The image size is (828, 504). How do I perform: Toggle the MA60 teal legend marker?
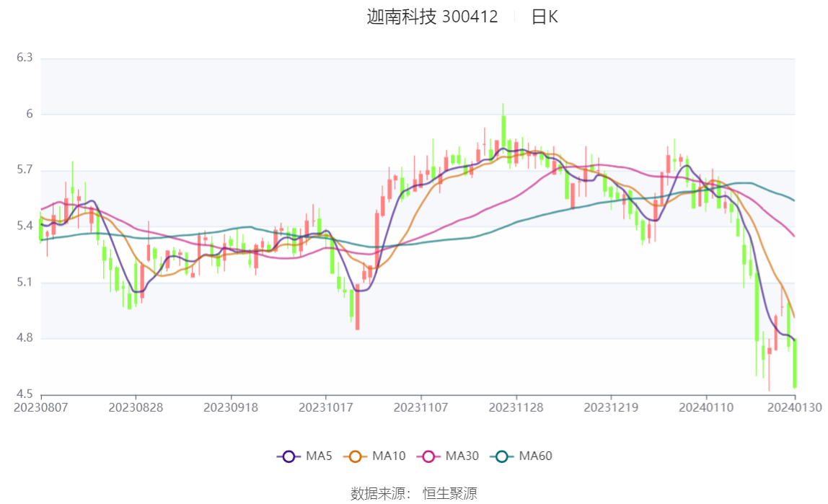(502, 456)
